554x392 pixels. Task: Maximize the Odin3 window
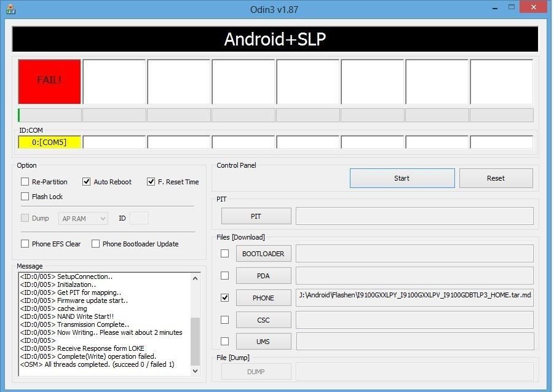511,7
